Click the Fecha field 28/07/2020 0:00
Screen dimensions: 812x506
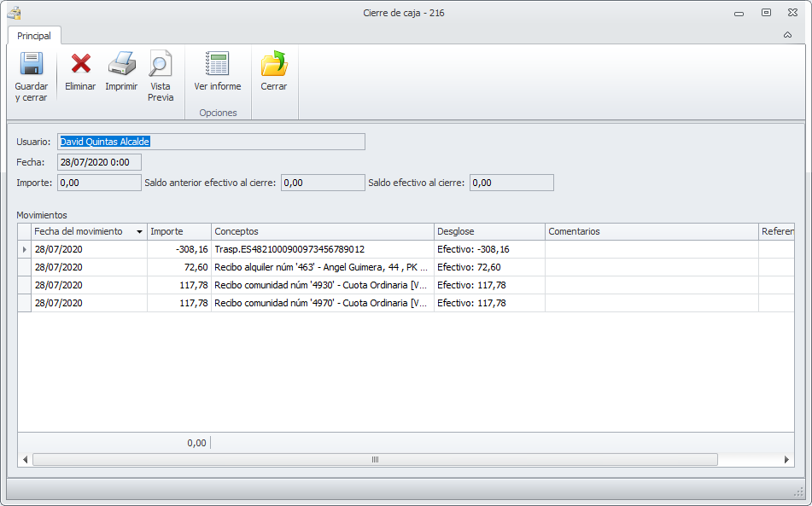click(99, 162)
